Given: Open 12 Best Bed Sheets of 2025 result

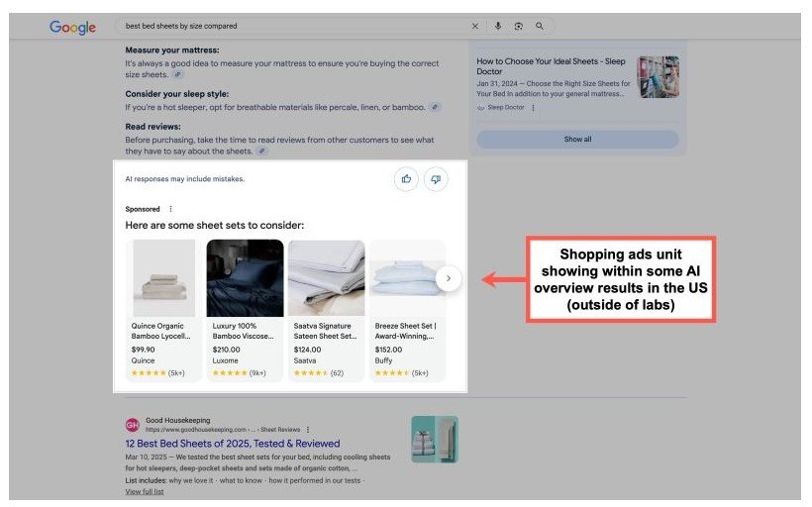Looking at the screenshot, I should pos(233,444).
